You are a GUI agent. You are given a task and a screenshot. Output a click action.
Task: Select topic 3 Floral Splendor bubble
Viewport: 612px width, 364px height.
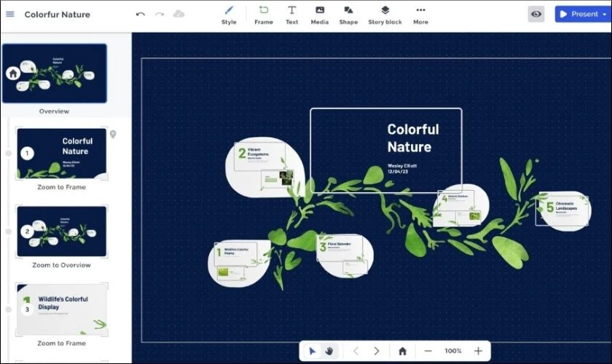point(345,256)
